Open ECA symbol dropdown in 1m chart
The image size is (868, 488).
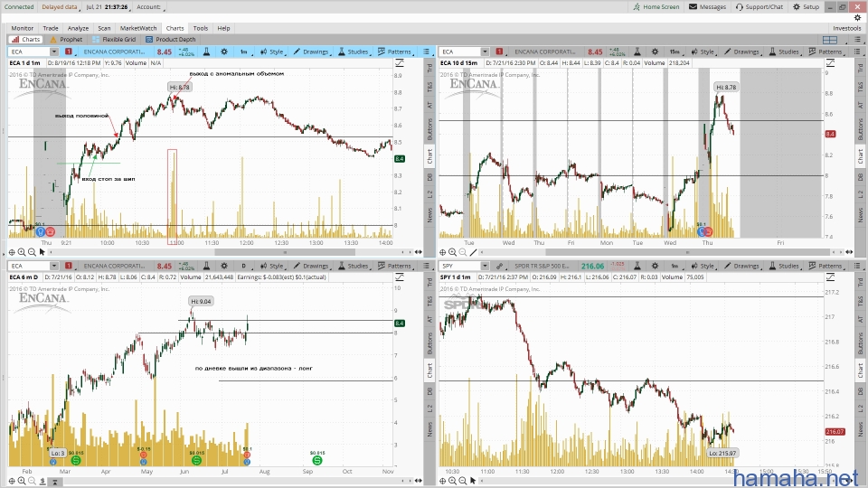pyautogui.click(x=53, y=52)
